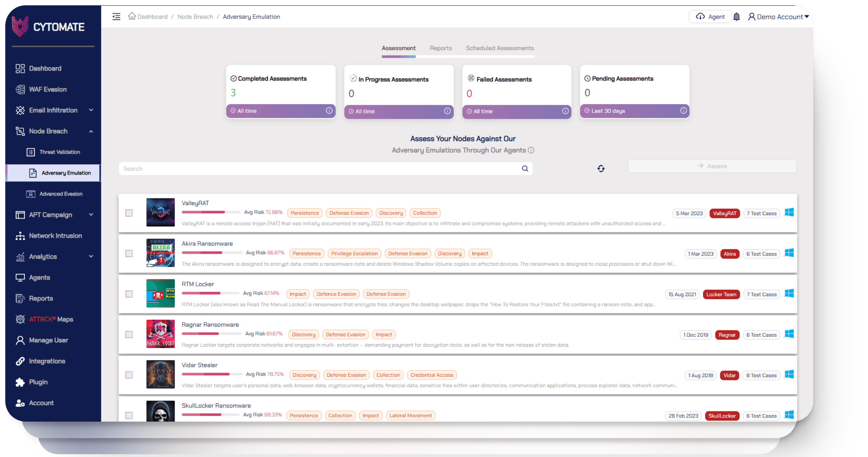This screenshot has height=457, width=868.
Task: Click Windows icon on RTM Locker row
Action: (789, 293)
